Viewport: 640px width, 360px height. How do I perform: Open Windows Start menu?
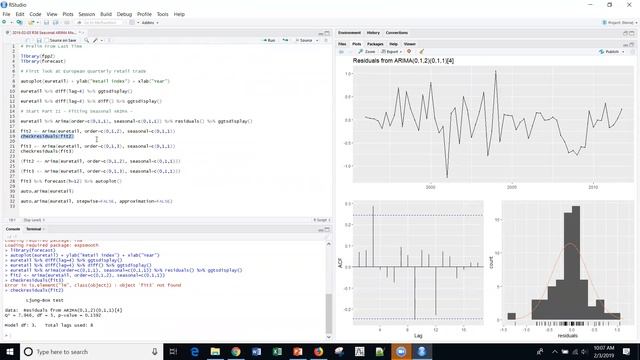[9, 351]
